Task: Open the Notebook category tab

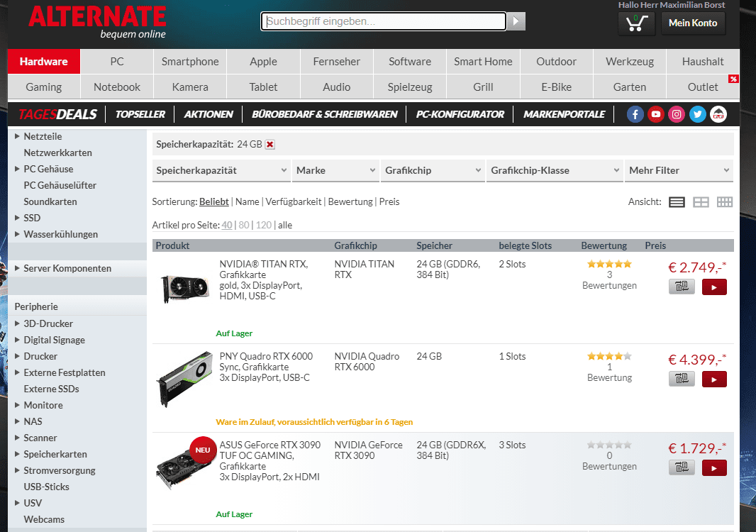Action: tap(117, 87)
